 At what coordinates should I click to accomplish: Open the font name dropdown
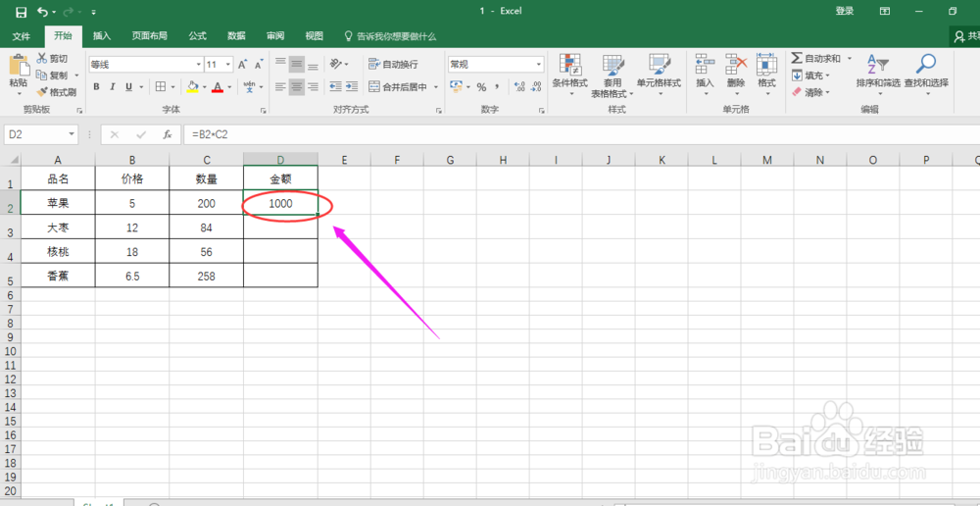pos(199,65)
